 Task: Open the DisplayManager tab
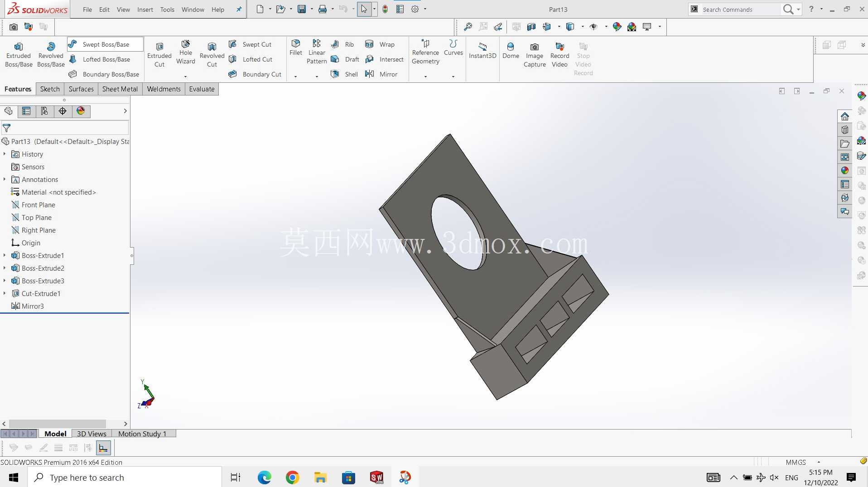click(x=81, y=111)
